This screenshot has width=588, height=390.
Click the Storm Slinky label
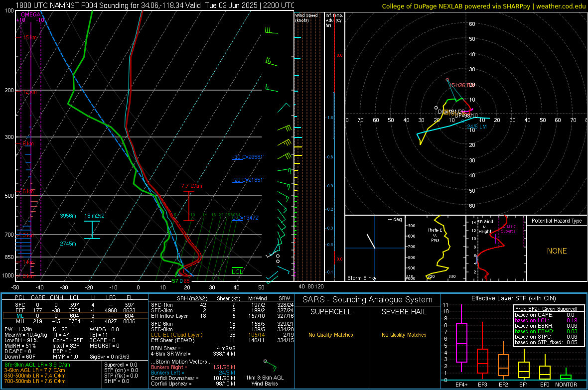(361, 278)
